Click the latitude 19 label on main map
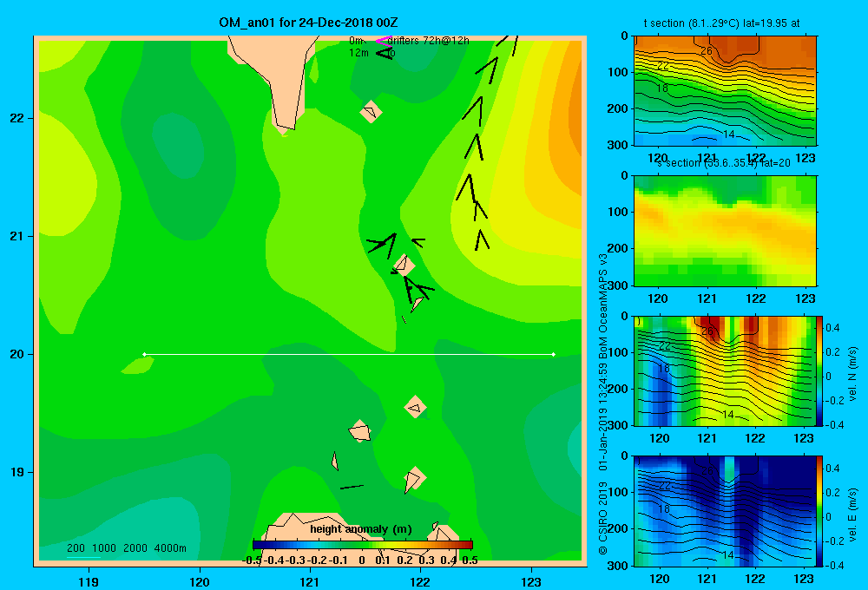The image size is (868, 590). (17, 472)
